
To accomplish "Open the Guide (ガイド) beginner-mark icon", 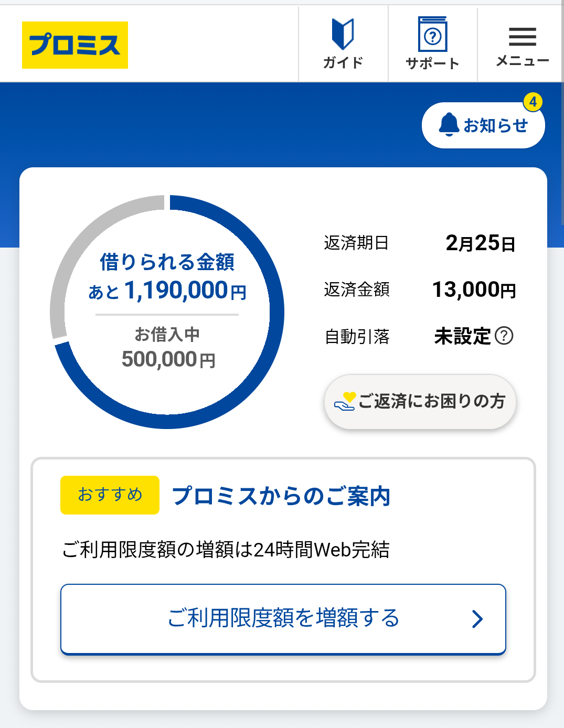I will click(x=343, y=35).
